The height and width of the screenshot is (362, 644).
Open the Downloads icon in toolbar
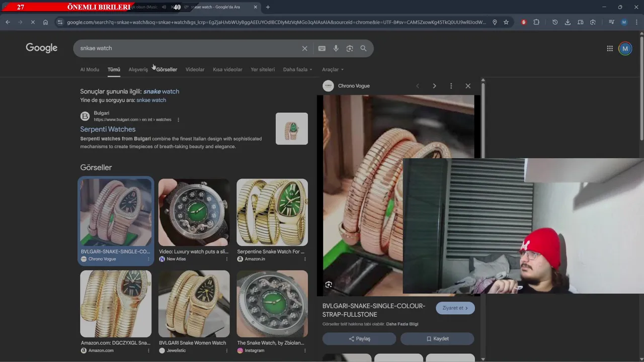[x=568, y=22]
